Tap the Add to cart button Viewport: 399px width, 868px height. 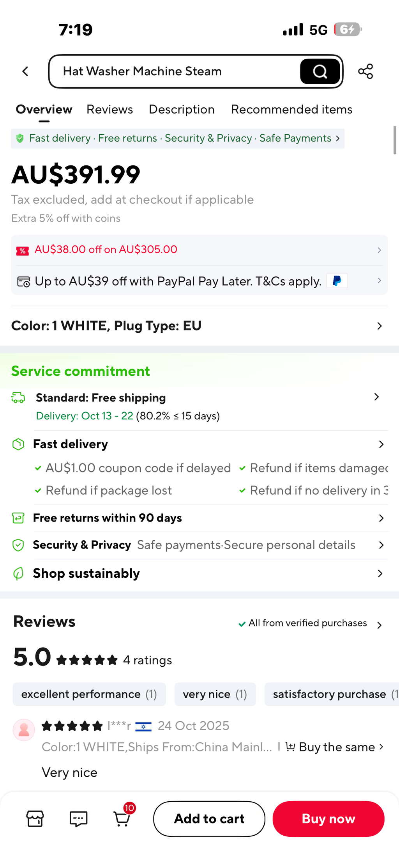[209, 818]
